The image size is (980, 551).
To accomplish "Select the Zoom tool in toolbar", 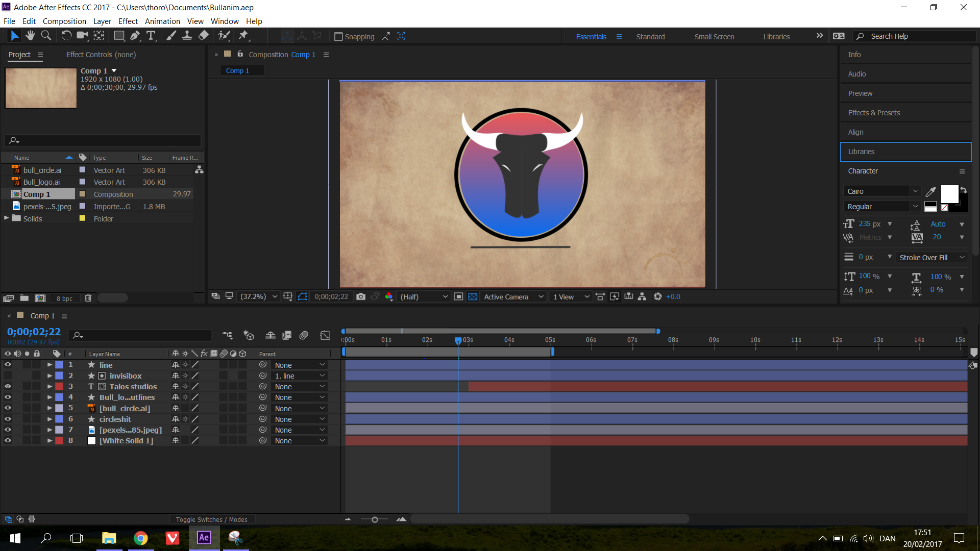I will (46, 36).
